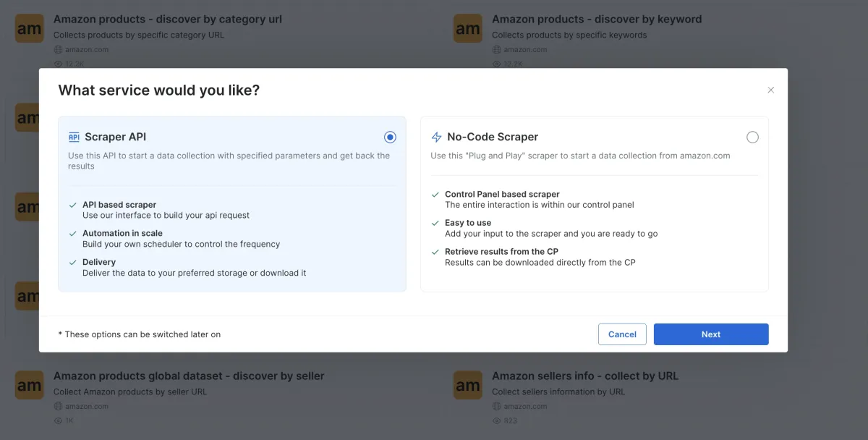Click the checkmark beside API based scraper
This screenshot has width=868, height=440.
pyautogui.click(x=72, y=205)
